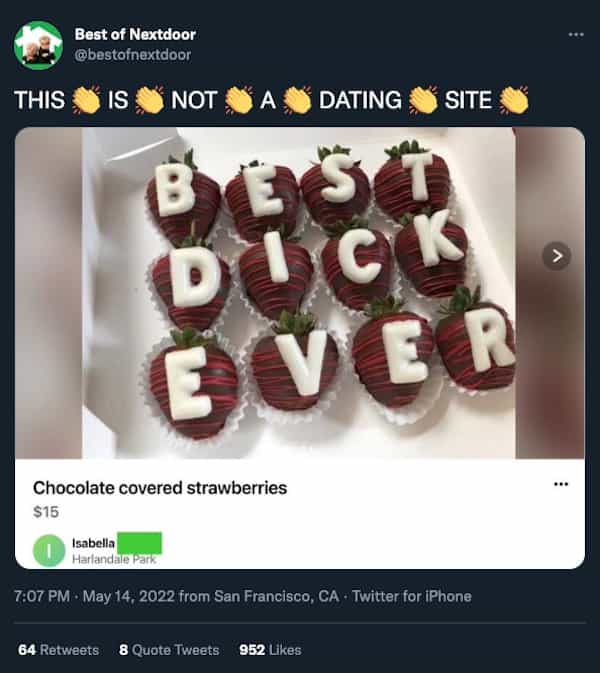The width and height of the screenshot is (600, 673).
Task: Click the next image arrow button
Action: [557, 256]
